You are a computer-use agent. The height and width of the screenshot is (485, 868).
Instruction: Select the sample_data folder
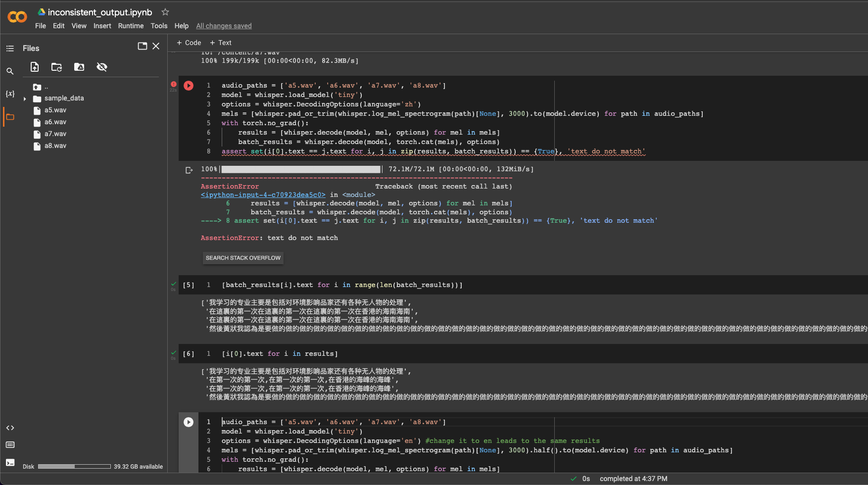point(64,98)
